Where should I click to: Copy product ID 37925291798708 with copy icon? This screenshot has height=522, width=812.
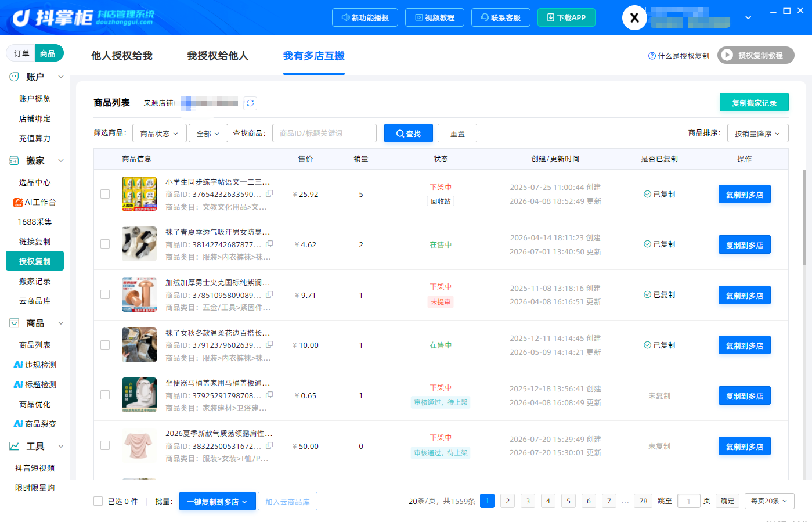[x=269, y=395]
